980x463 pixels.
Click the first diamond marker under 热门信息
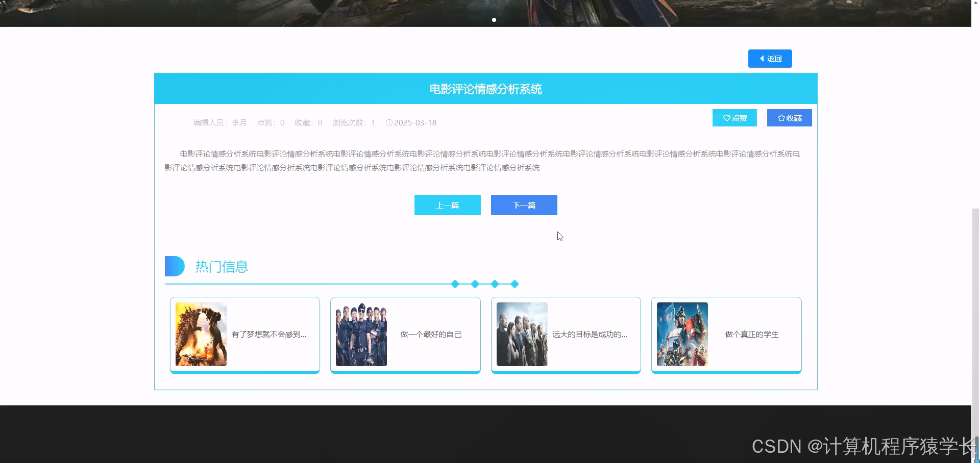pyautogui.click(x=455, y=284)
